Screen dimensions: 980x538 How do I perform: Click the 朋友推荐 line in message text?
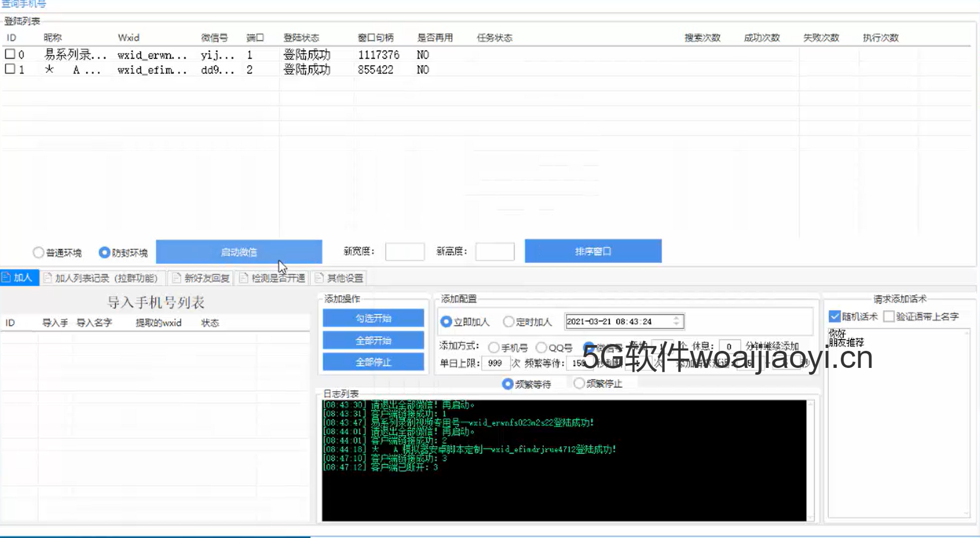click(846, 342)
